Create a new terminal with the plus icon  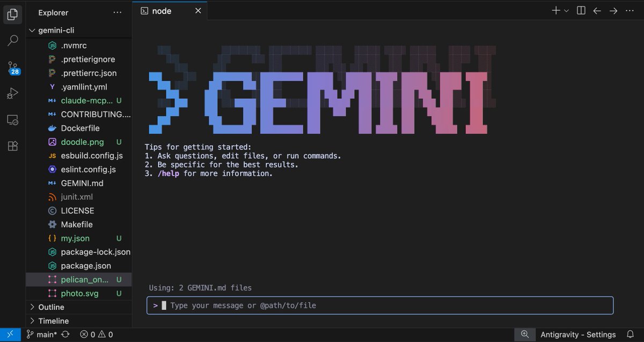[x=556, y=10]
